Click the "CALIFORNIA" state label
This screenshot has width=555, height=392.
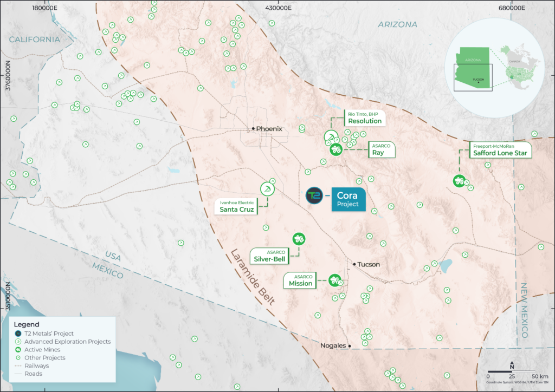[x=35, y=39]
